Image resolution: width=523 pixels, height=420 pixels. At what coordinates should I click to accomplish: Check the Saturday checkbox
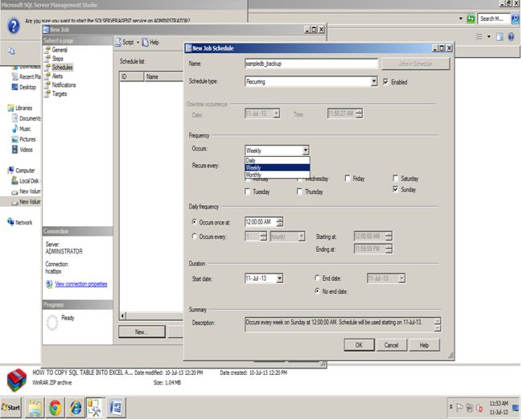click(396, 179)
